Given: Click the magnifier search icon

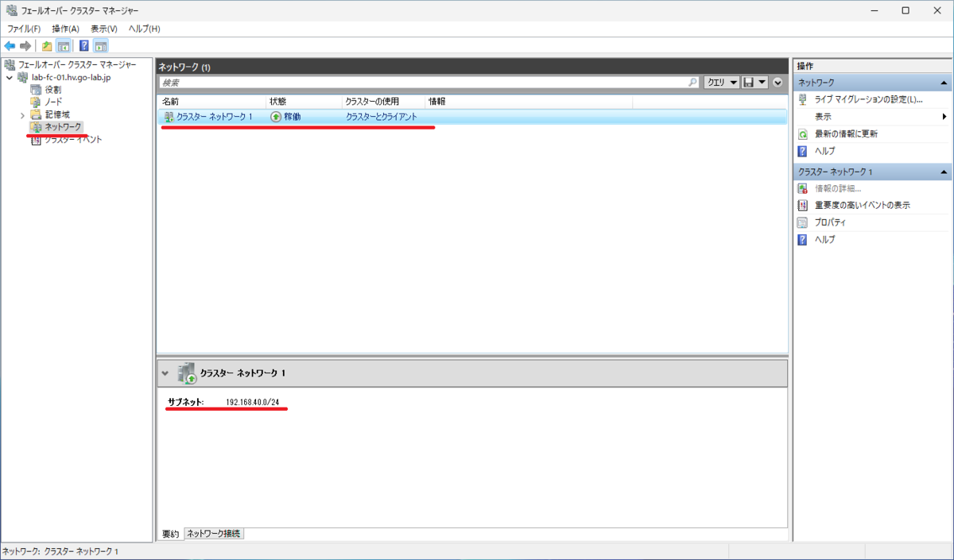Looking at the screenshot, I should pyautogui.click(x=693, y=82).
